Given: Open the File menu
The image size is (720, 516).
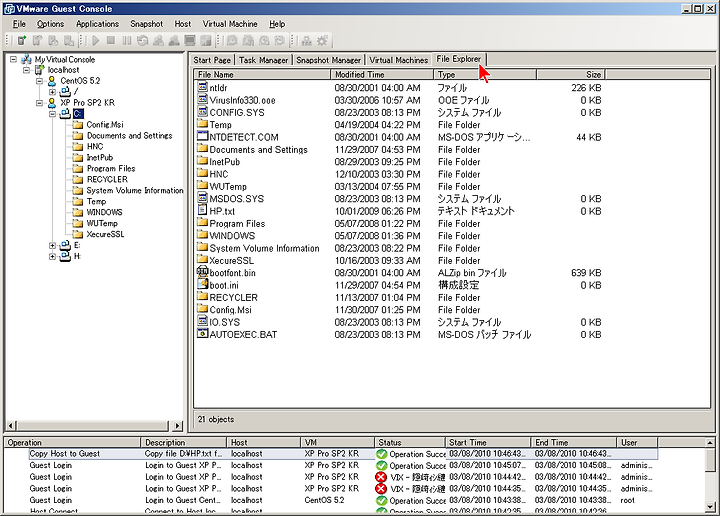Looking at the screenshot, I should coord(19,24).
